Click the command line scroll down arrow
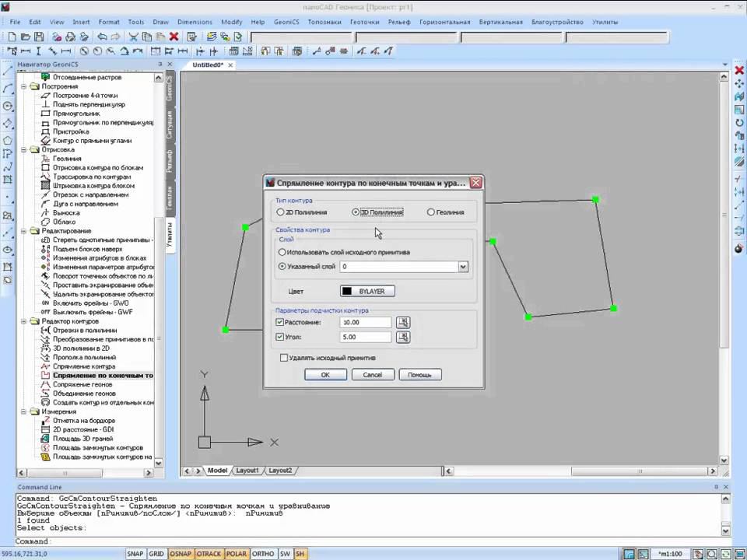The image size is (747, 560). click(725, 530)
